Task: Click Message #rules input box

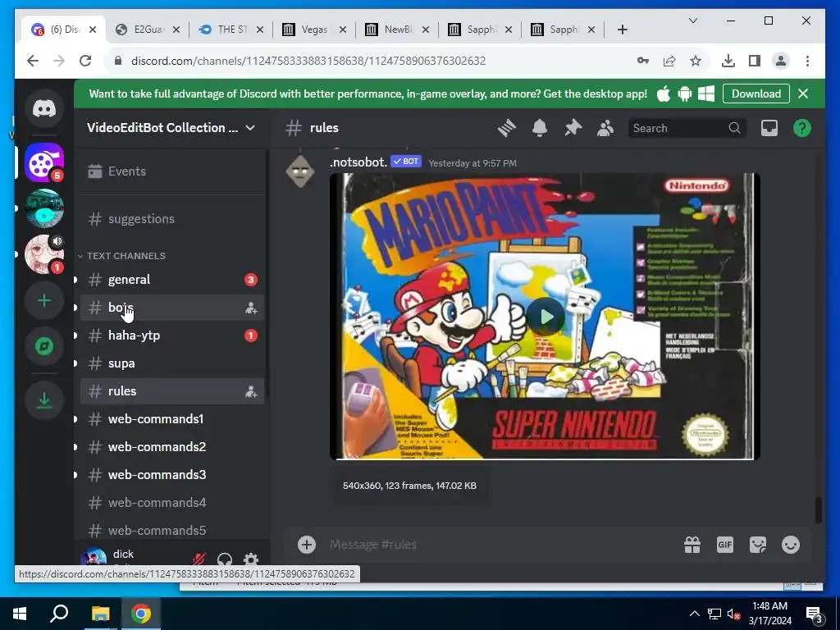Action: (498, 545)
